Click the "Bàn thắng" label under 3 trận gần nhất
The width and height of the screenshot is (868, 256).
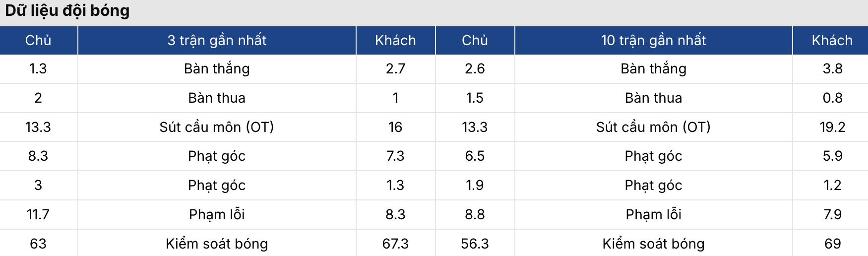coord(217,68)
